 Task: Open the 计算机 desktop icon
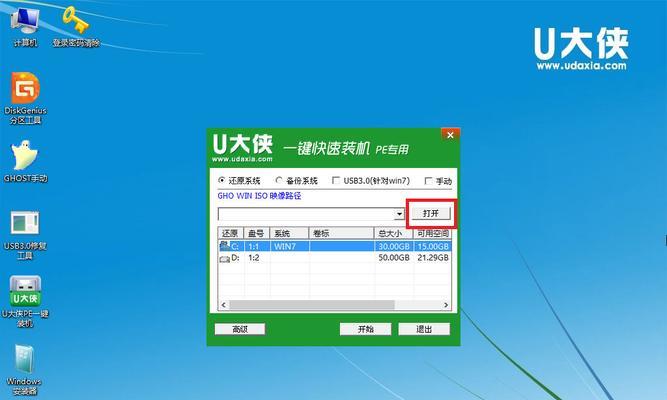25,26
